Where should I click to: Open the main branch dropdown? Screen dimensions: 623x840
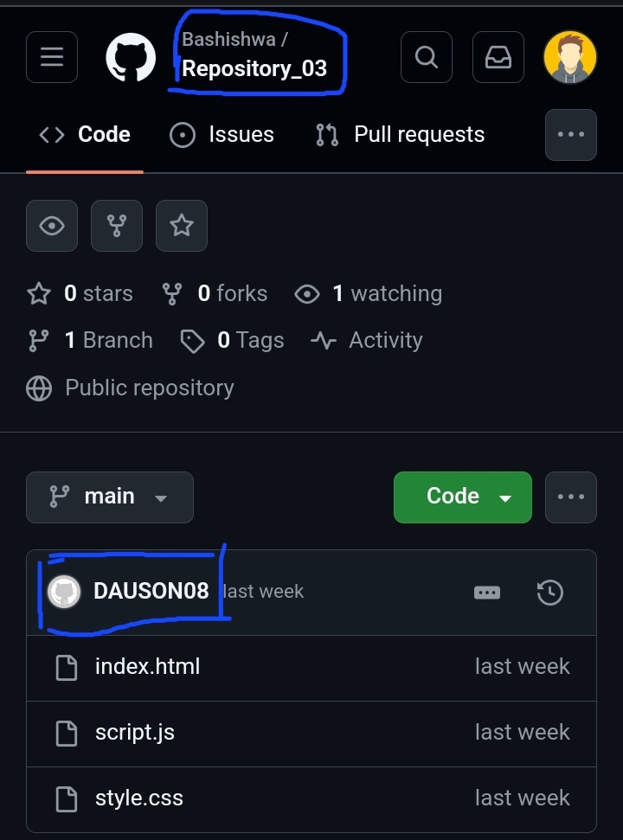pyautogui.click(x=109, y=497)
